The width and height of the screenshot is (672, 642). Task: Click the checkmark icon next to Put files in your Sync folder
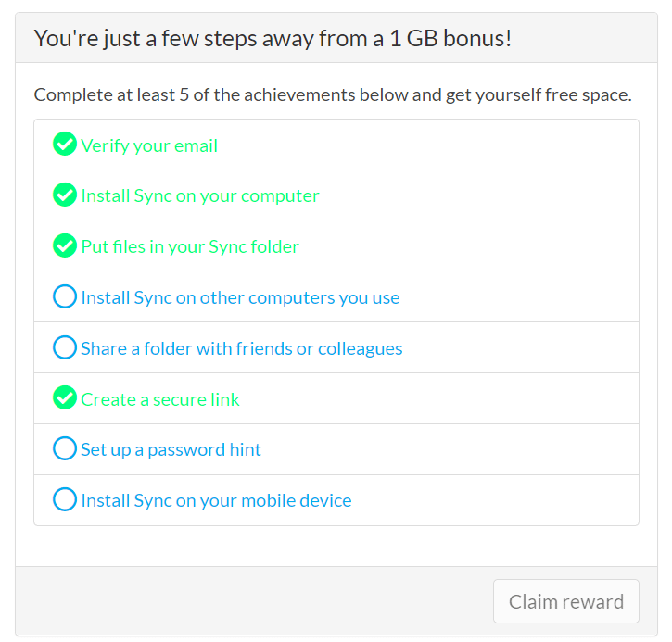(x=65, y=245)
